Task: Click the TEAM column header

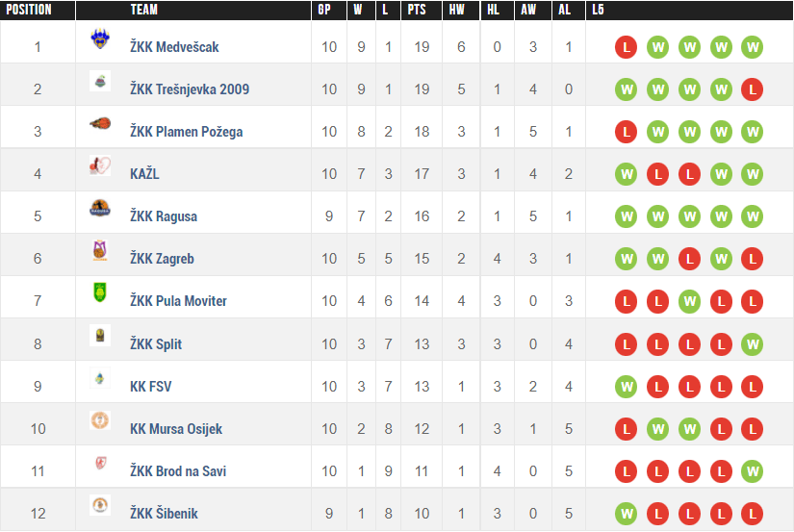Action: tap(144, 11)
